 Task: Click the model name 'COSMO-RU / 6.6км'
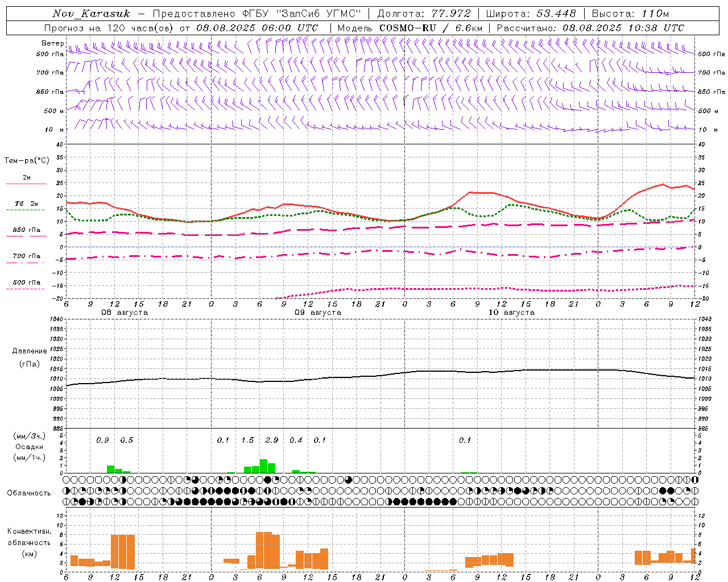[x=431, y=28]
